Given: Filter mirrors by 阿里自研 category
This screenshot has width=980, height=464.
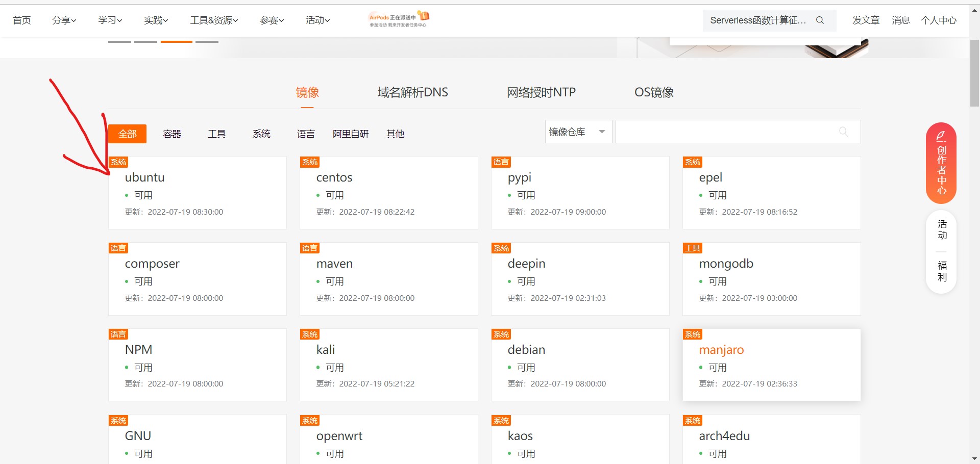Looking at the screenshot, I should click(351, 134).
